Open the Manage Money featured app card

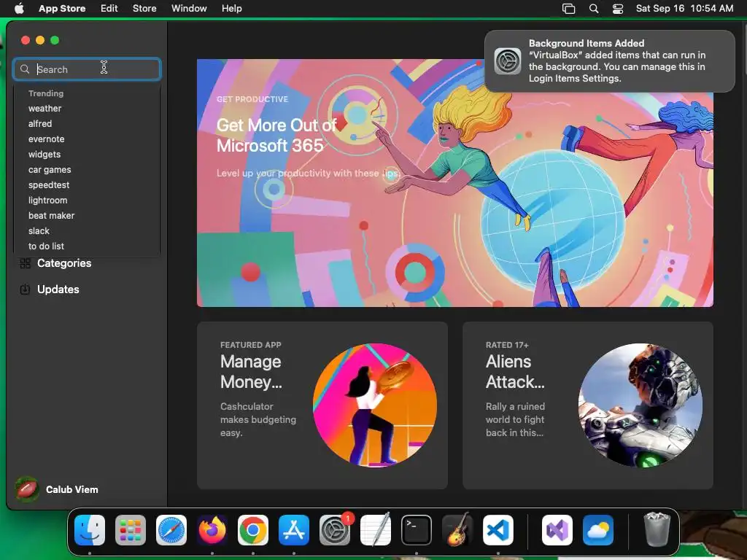click(x=322, y=405)
